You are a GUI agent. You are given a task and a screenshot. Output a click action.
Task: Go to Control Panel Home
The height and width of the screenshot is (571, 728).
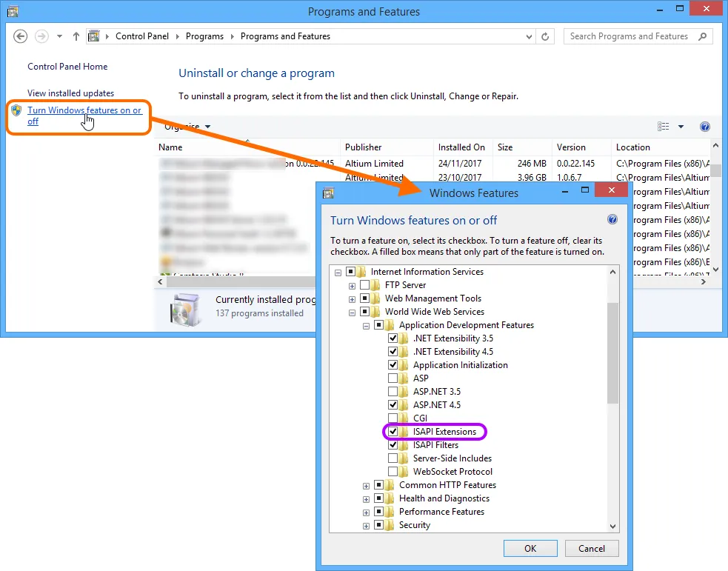click(x=67, y=67)
